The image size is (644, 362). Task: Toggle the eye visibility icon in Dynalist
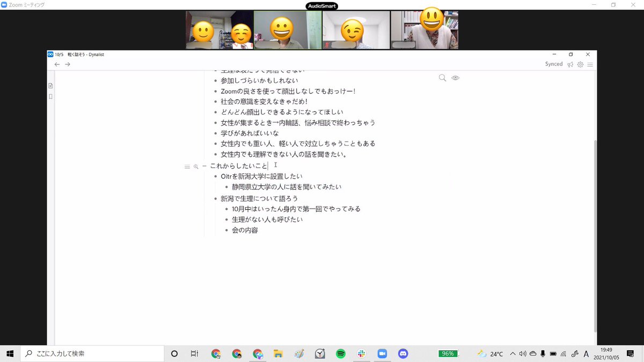tap(456, 78)
